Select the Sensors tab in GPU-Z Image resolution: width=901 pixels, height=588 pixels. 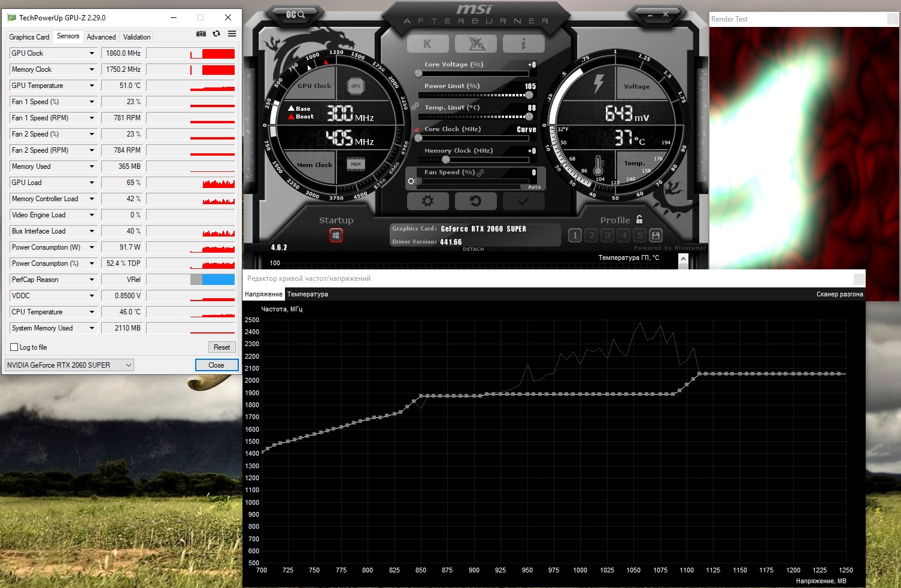[x=68, y=36]
